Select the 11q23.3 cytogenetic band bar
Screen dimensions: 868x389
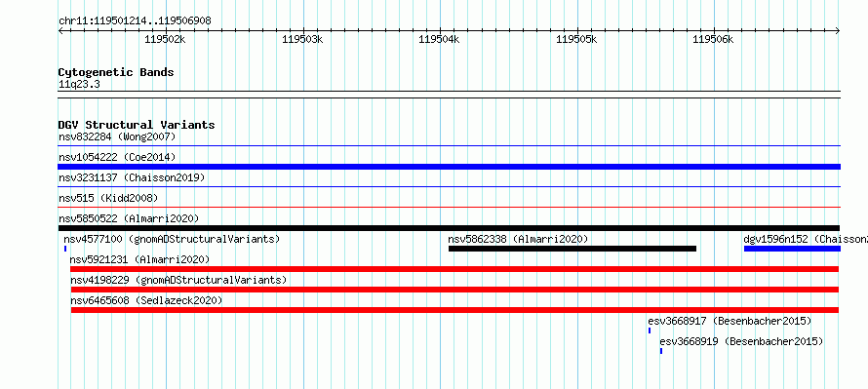449,95
